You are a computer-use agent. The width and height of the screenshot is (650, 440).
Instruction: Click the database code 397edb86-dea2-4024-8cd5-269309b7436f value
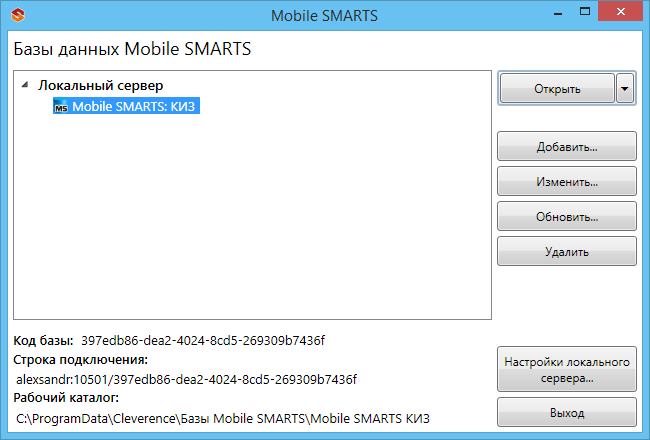(x=203, y=340)
